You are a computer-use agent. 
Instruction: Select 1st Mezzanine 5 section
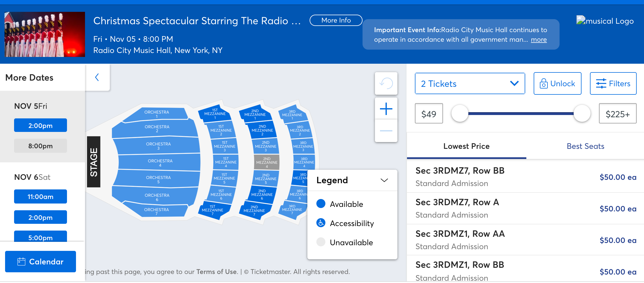point(224,178)
